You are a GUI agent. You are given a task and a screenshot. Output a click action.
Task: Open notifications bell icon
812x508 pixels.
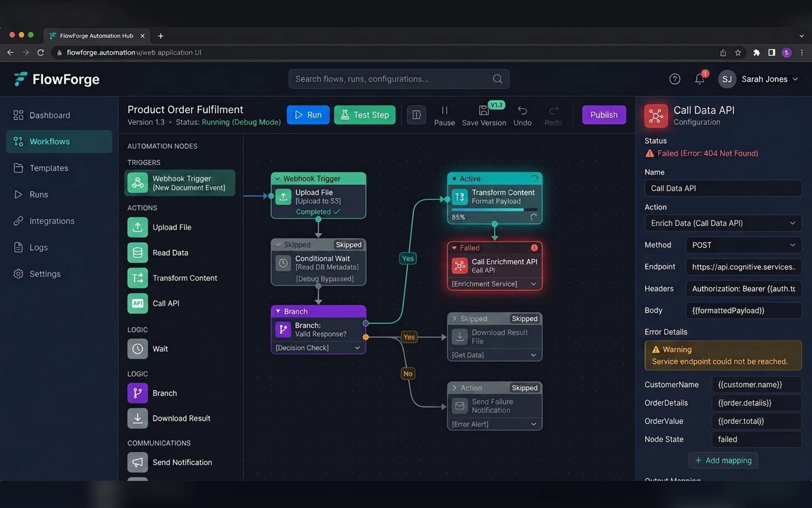[x=700, y=79]
